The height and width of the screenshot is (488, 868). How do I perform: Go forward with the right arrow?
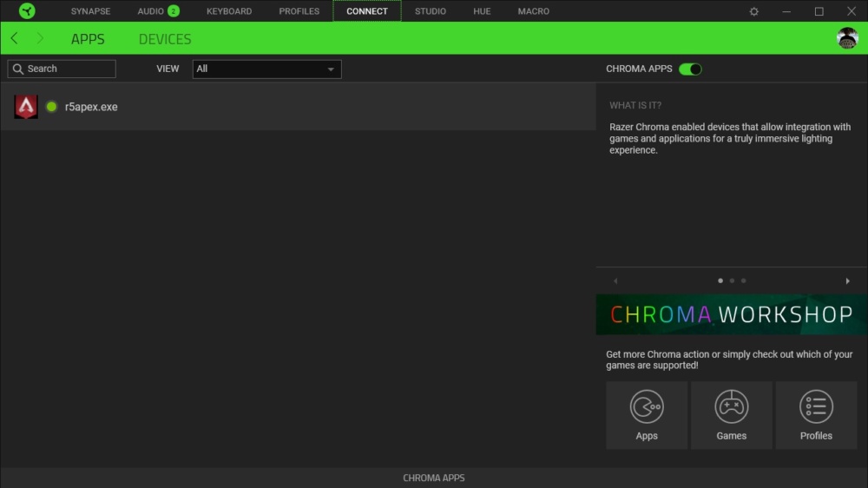pos(40,38)
